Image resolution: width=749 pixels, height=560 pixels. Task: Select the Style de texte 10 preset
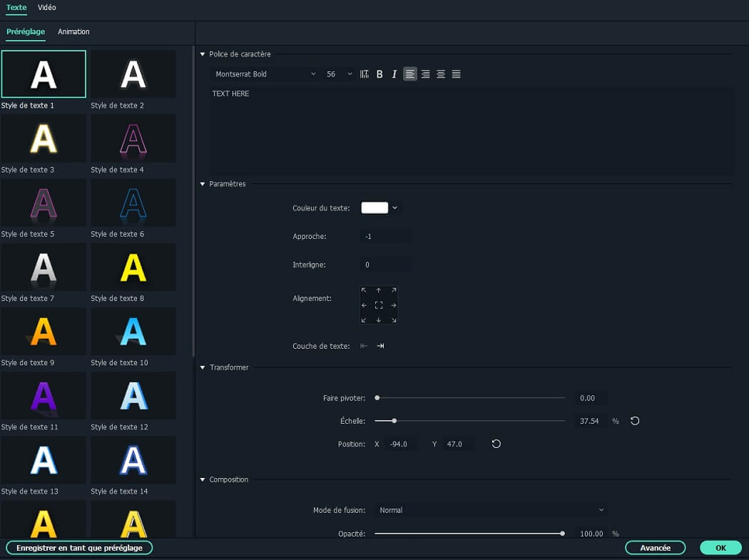[133, 332]
